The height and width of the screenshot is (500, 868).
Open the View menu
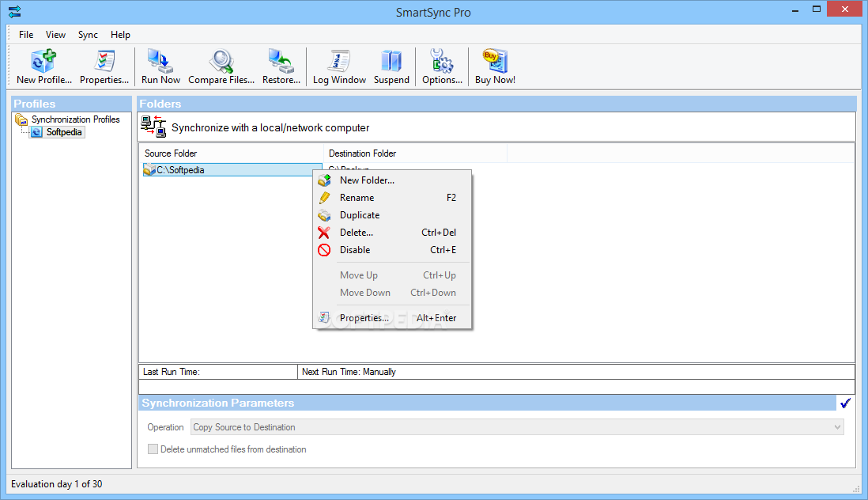point(55,34)
